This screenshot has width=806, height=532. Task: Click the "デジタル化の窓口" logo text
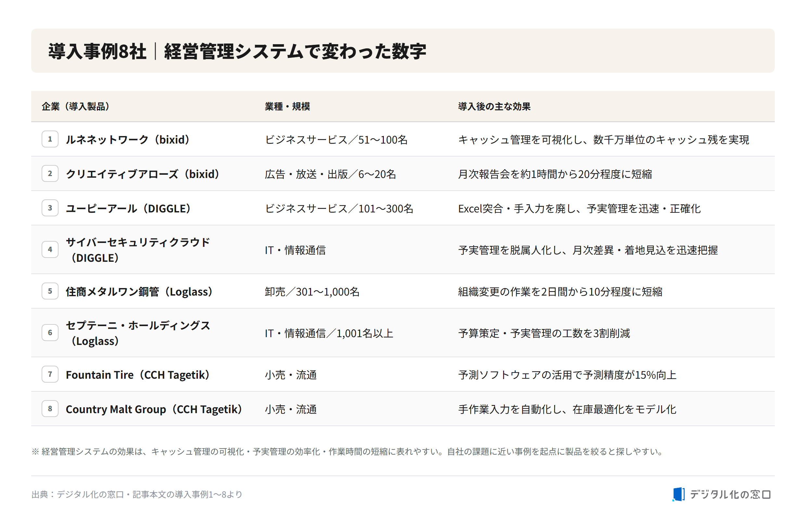(730, 494)
